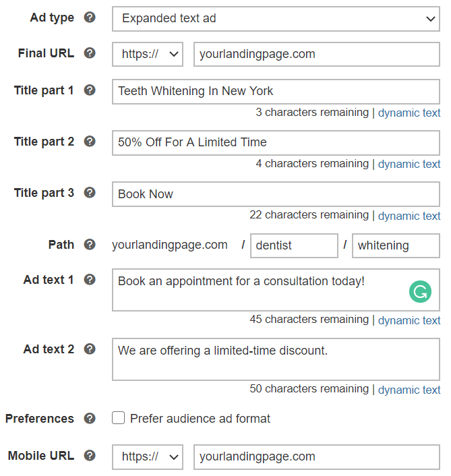Click dynamic text link under Ad text 2
This screenshot has height=476, width=451.
click(409, 390)
